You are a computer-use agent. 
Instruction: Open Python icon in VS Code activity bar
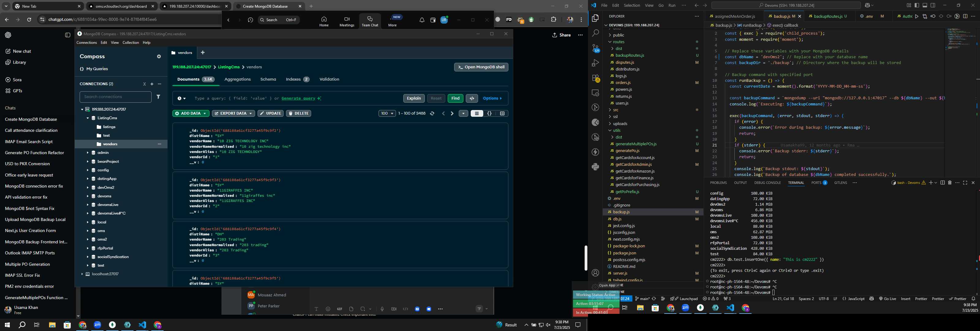click(x=595, y=167)
